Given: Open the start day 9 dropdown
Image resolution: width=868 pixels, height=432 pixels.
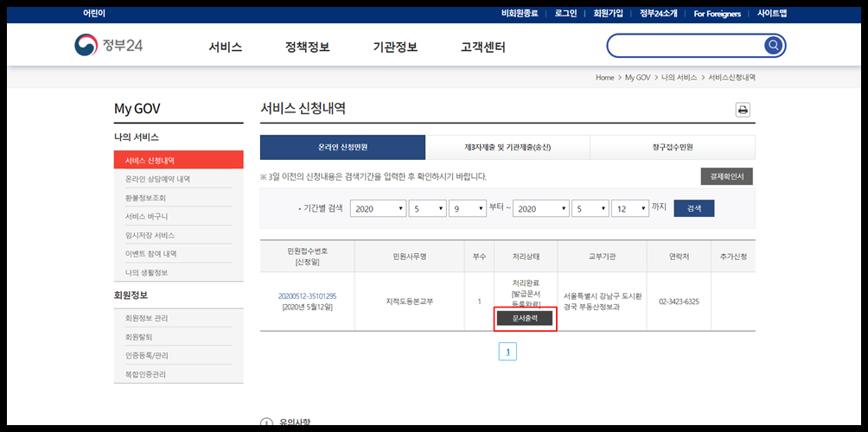Looking at the screenshot, I should (x=468, y=208).
